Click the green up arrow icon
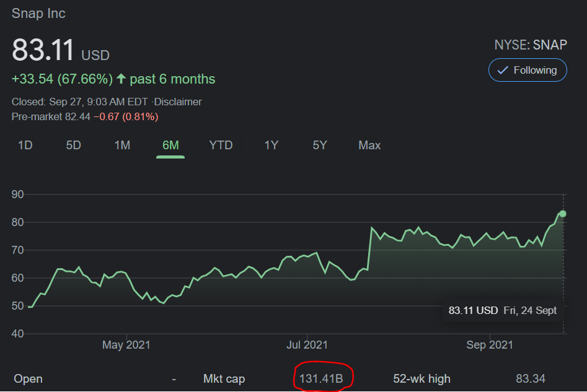Image resolution: width=587 pixels, height=392 pixels. pos(121,79)
